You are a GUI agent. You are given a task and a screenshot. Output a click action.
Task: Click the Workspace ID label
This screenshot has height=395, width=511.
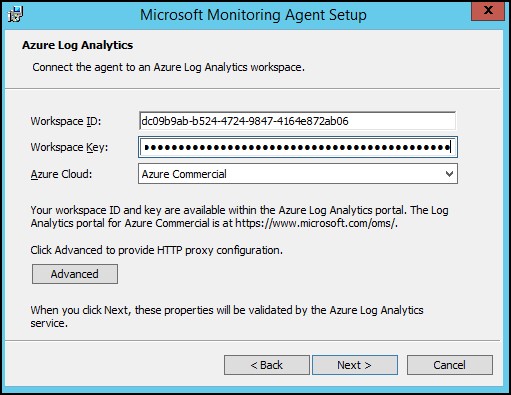click(66, 121)
